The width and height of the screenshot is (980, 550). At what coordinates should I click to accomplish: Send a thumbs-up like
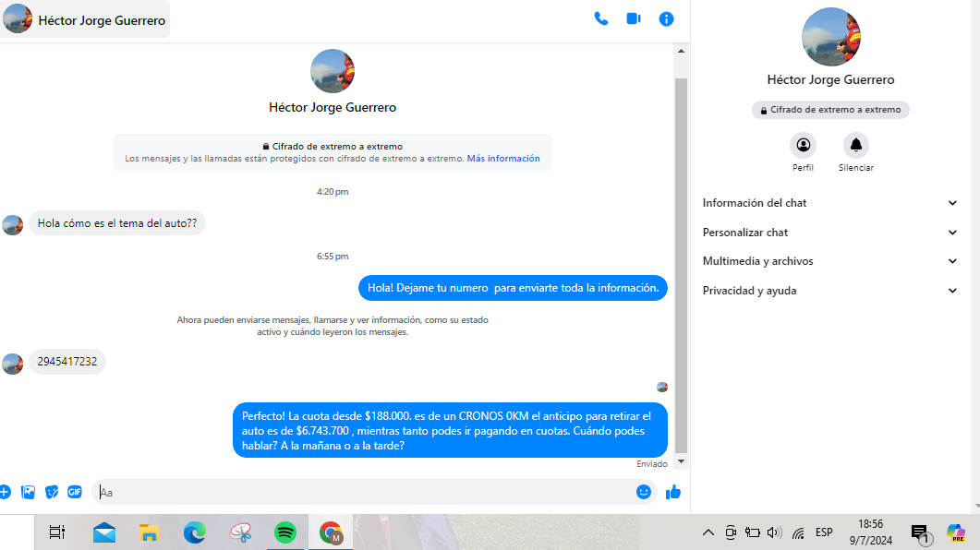[673, 492]
